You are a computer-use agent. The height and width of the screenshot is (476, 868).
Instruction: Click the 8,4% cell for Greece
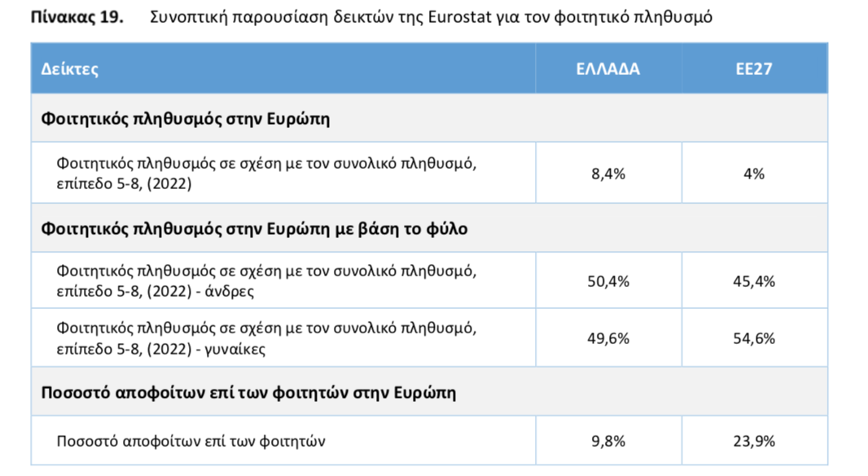(x=608, y=174)
